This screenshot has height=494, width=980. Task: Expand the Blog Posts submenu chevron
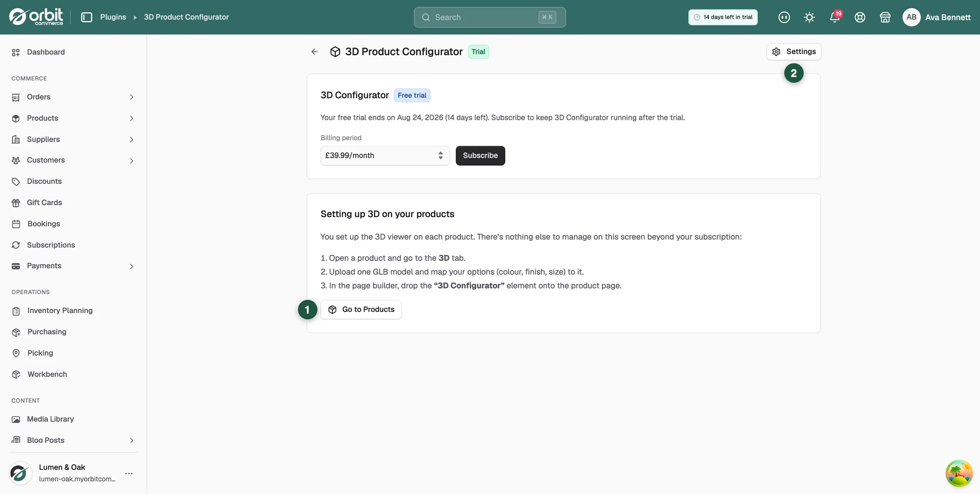132,440
